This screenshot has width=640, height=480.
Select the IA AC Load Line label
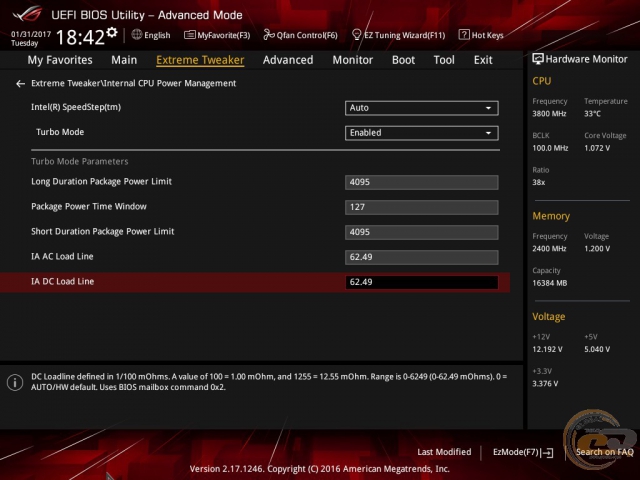[x=62, y=256]
